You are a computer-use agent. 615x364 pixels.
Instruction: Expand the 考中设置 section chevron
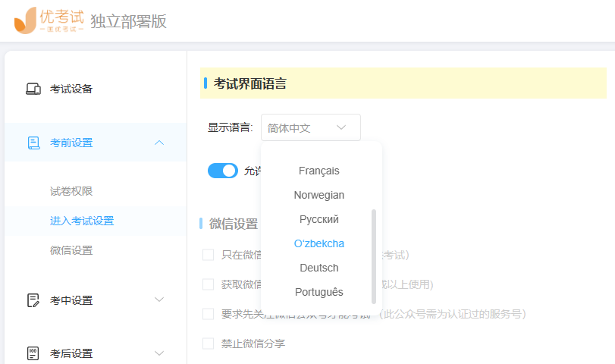[x=159, y=300]
